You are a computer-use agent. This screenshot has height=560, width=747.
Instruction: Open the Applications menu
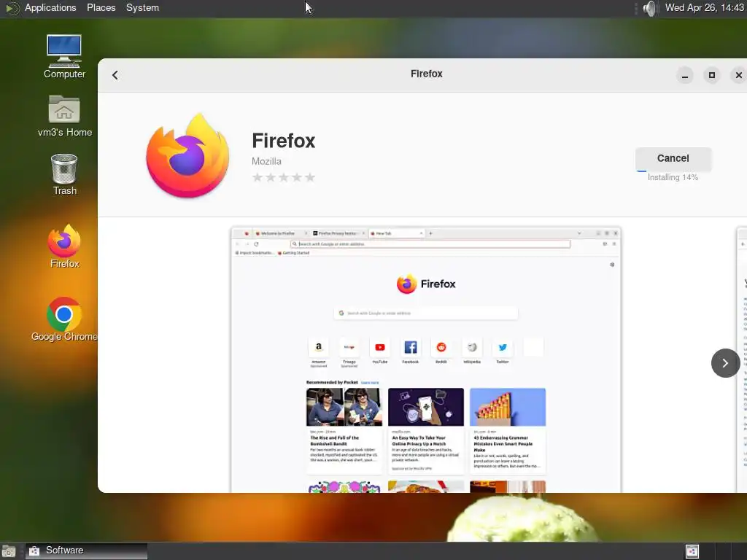pos(50,7)
